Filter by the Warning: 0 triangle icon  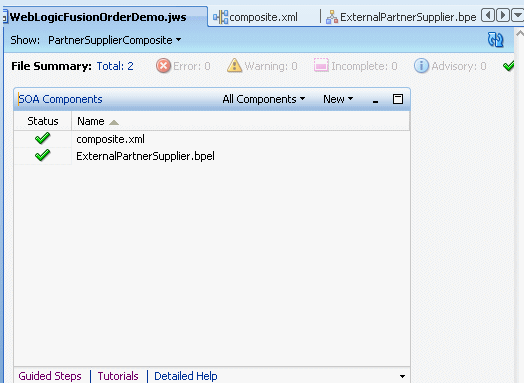click(x=234, y=66)
